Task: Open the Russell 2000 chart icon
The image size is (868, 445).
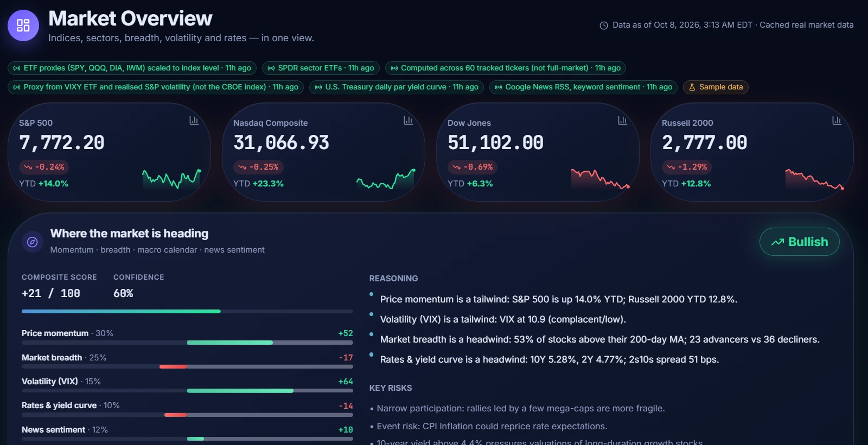Action: (x=837, y=120)
